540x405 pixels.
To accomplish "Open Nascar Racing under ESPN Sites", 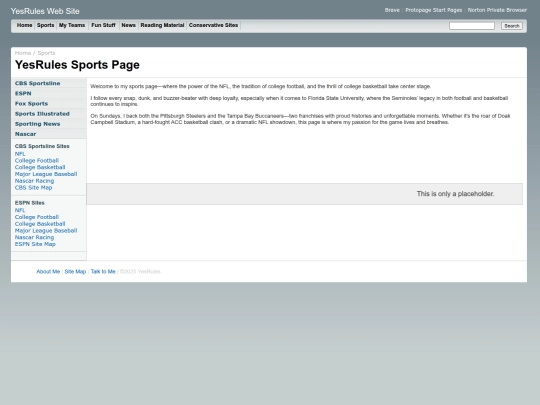I will click(34, 237).
